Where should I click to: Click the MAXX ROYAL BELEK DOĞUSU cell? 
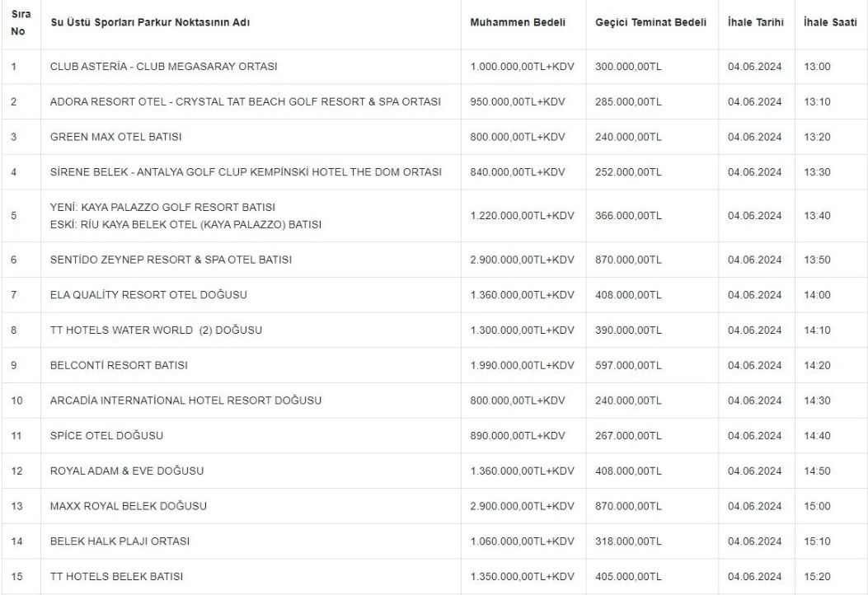coord(128,506)
